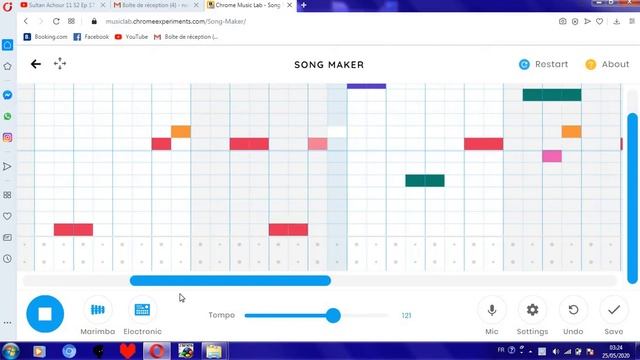The image size is (640, 360).
Task: Open Instagram in the Opera sidebar
Action: (7, 138)
